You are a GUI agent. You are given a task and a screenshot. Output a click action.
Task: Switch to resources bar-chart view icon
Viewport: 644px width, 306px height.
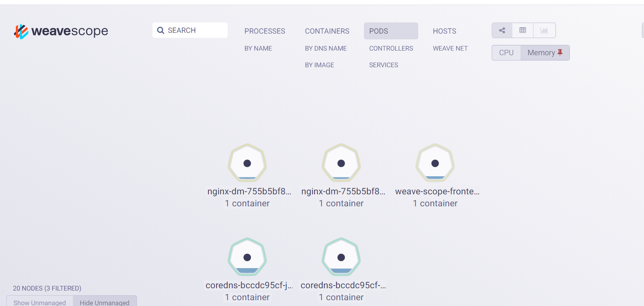(x=544, y=31)
